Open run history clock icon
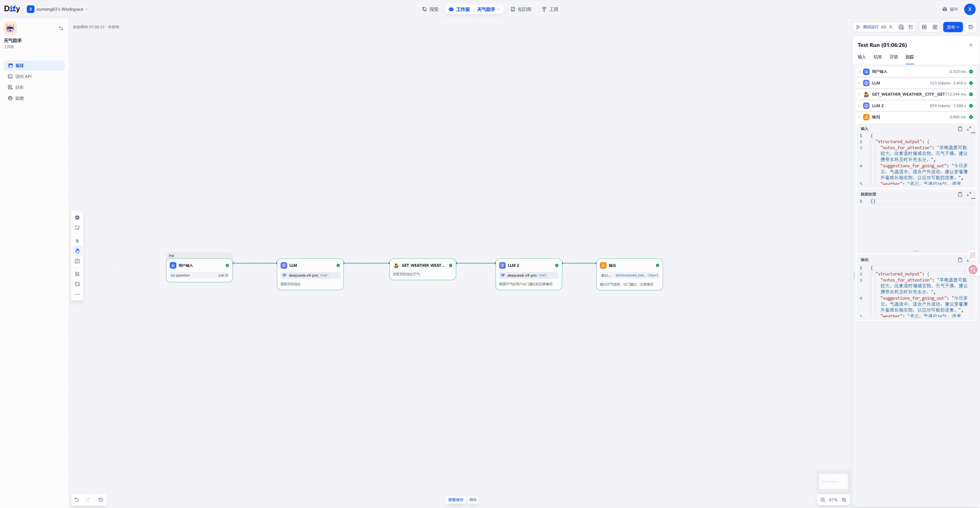 point(901,27)
